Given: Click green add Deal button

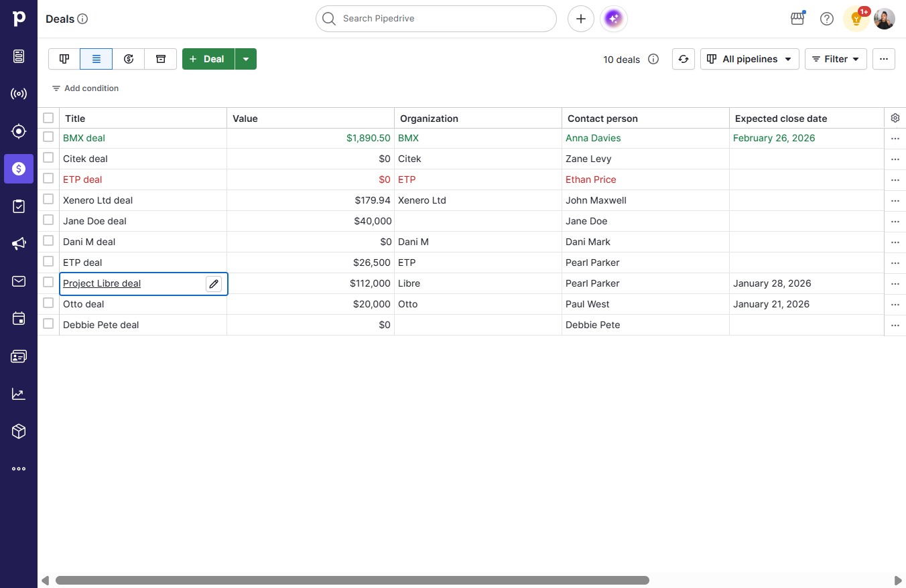Looking at the screenshot, I should (x=208, y=59).
